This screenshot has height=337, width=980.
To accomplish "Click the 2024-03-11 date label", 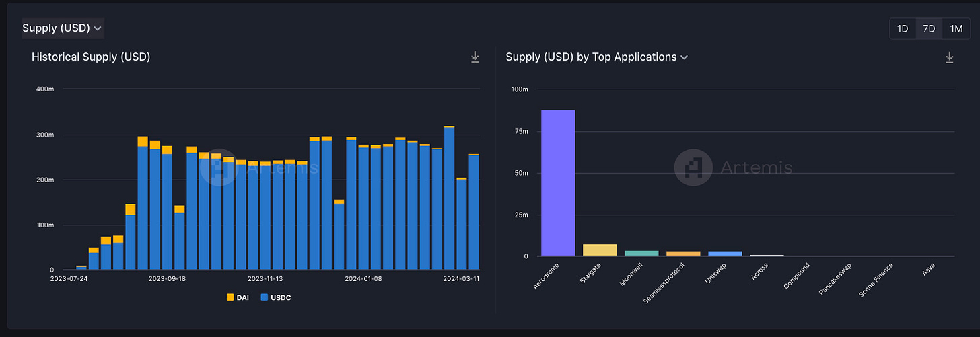I will (460, 278).
